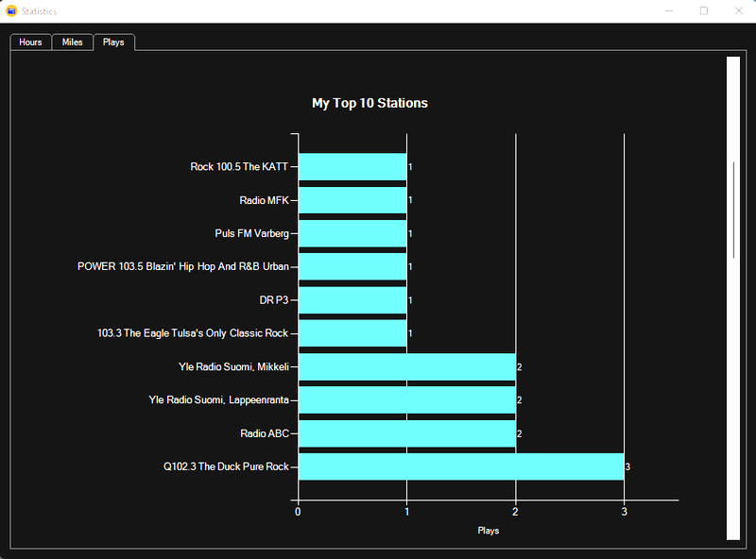This screenshot has height=559, width=756.
Task: Close the Statistics window
Action: tap(738, 11)
